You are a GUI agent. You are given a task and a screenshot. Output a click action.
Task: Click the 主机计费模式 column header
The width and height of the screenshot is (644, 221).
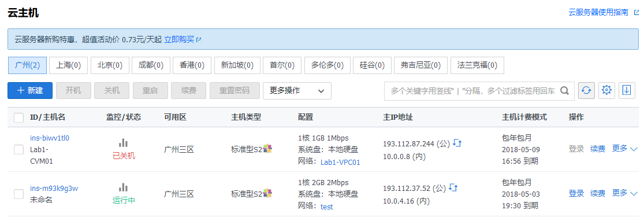pyautogui.click(x=524, y=117)
